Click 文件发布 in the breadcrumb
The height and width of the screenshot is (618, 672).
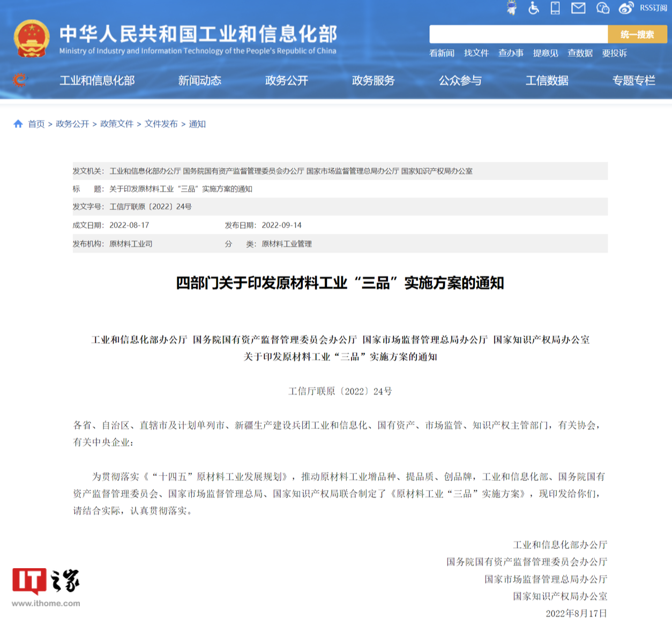(x=161, y=124)
